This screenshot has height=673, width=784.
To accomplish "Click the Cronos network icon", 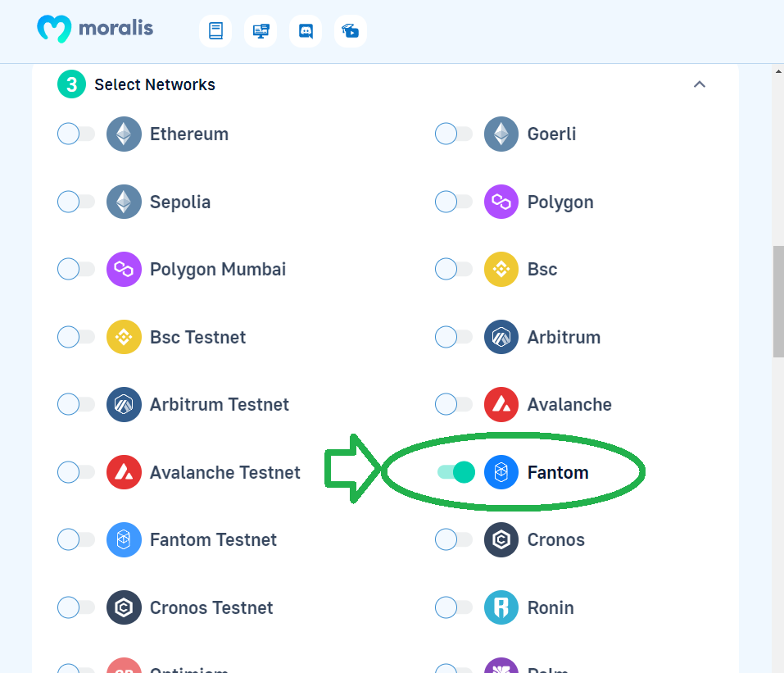I will coord(501,539).
